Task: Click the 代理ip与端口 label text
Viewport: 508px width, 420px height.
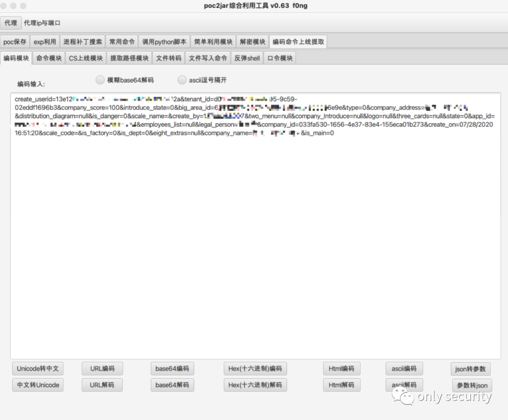Action: pyautogui.click(x=42, y=23)
